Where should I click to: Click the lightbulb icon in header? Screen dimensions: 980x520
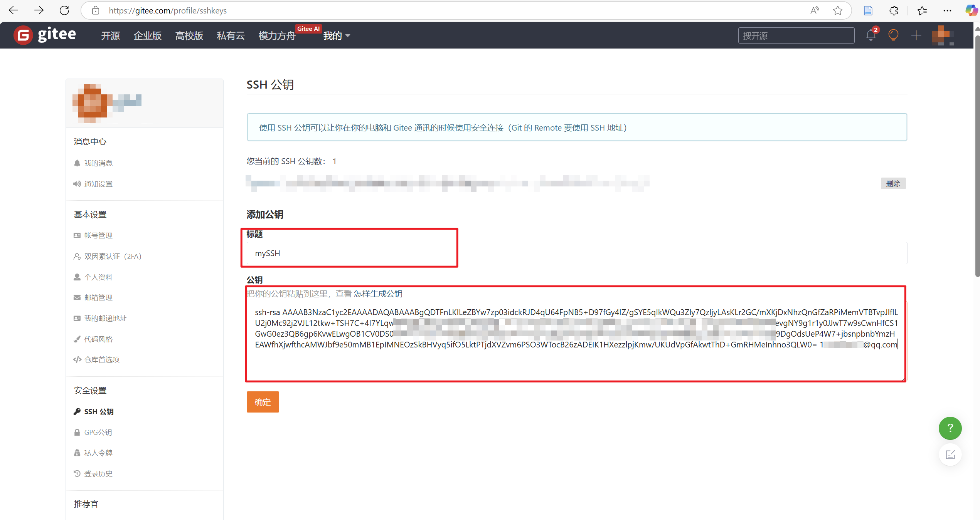point(893,35)
